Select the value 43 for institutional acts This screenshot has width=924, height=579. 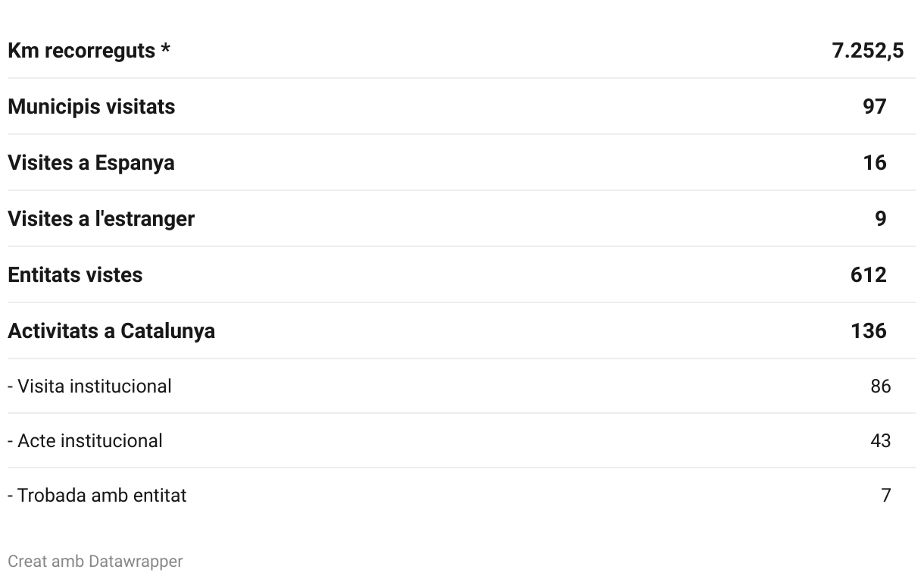click(x=880, y=441)
